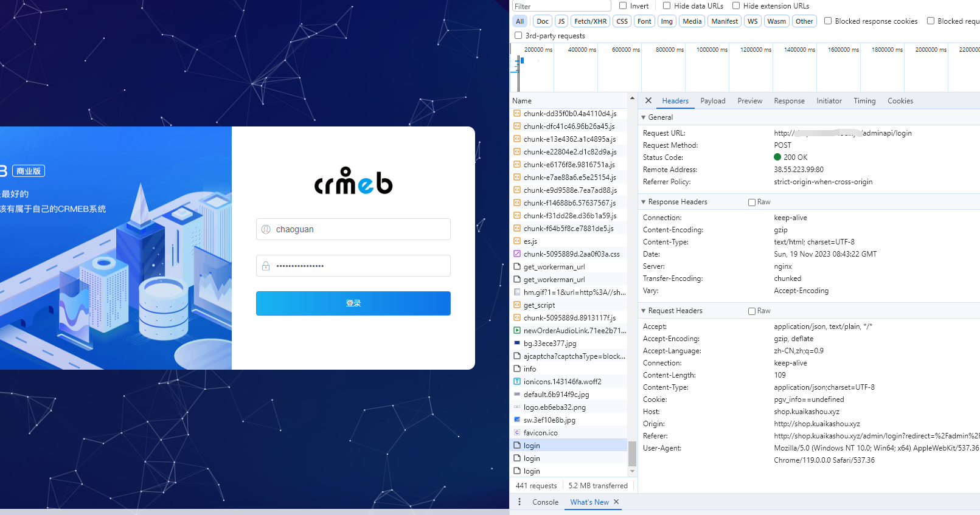Filter requests by WS type
This screenshot has height=515, width=980.
pos(752,21)
